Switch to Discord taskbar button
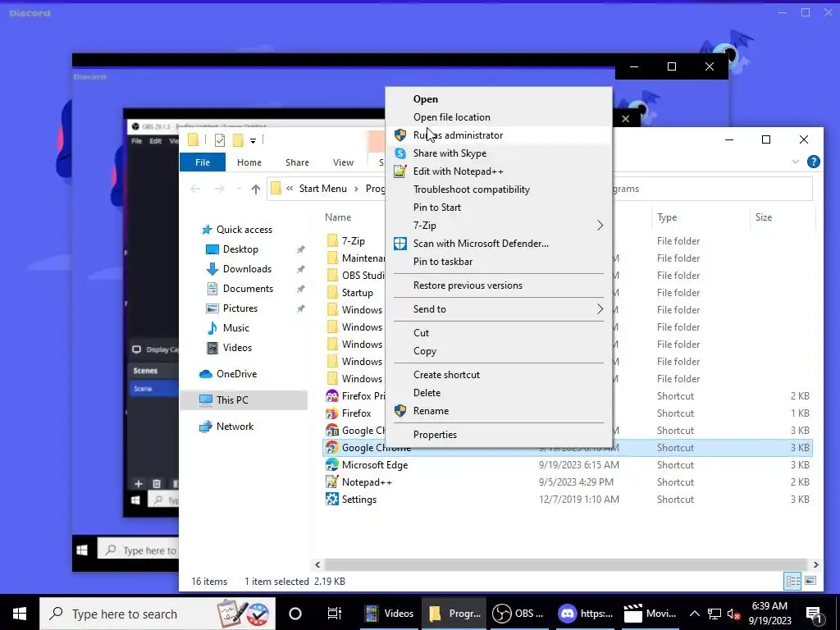 click(x=584, y=614)
